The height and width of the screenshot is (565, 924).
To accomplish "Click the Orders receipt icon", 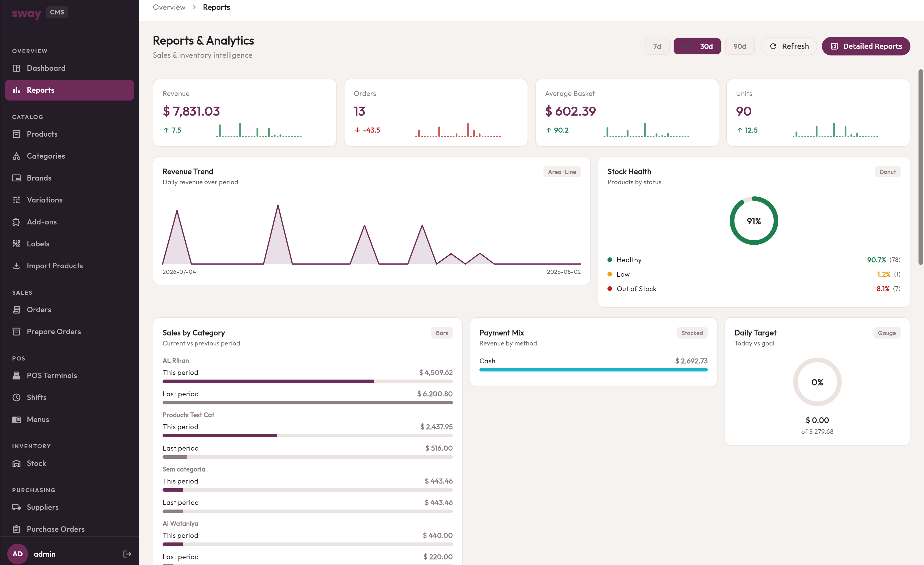I will click(x=16, y=310).
